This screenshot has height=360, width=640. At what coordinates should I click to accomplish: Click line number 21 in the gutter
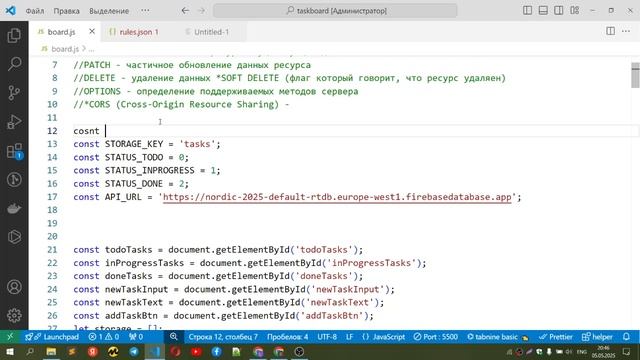pos(52,250)
